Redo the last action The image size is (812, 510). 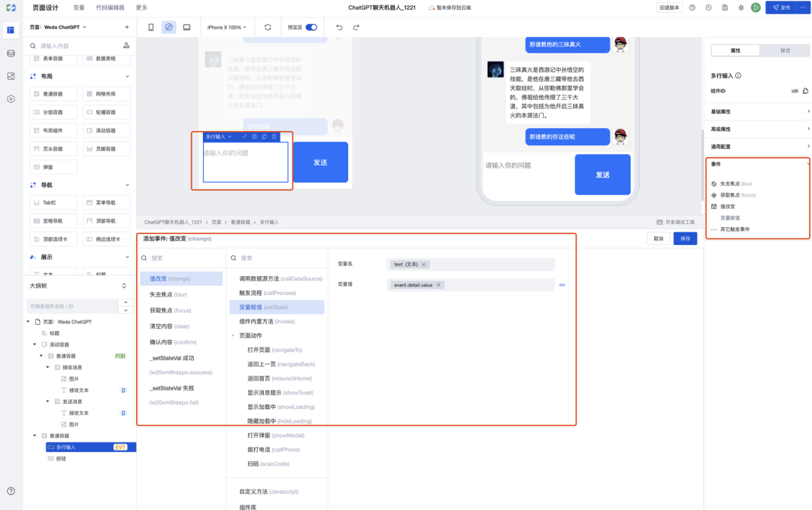[356, 28]
